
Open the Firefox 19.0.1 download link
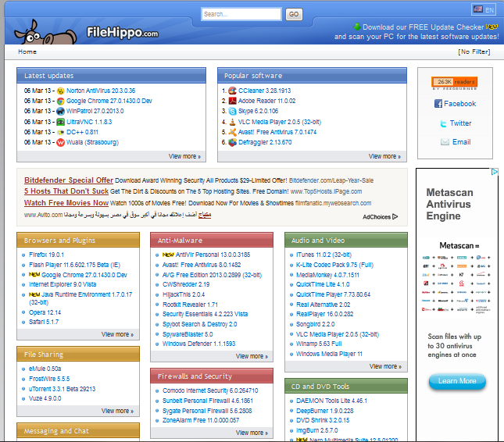(x=48, y=255)
